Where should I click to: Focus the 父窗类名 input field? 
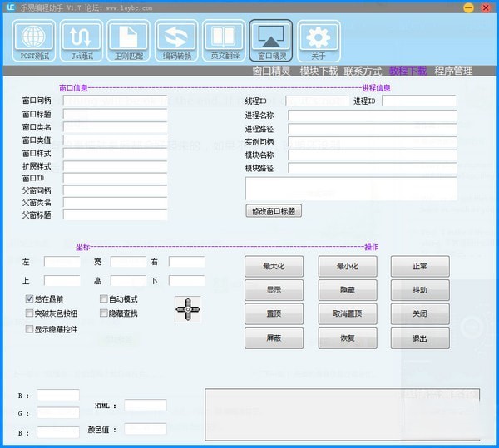pos(116,203)
